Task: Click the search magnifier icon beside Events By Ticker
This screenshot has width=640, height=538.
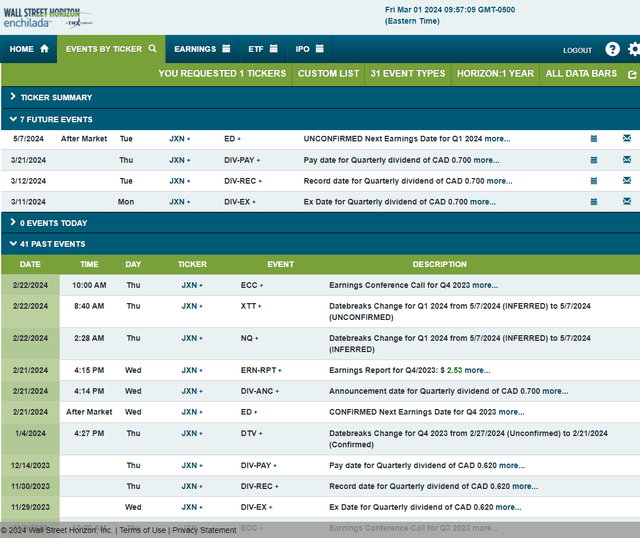Action: (x=152, y=49)
